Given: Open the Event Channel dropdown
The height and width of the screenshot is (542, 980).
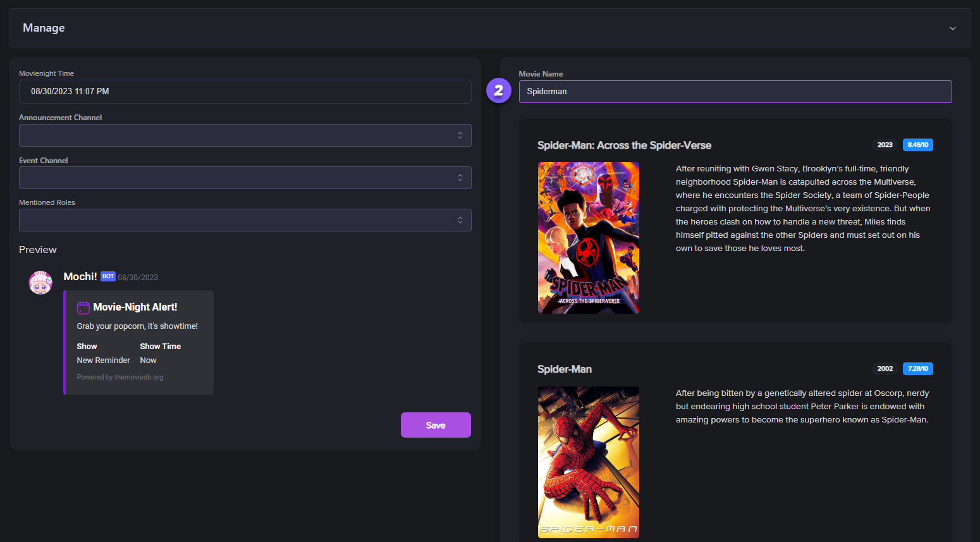Looking at the screenshot, I should click(x=245, y=178).
